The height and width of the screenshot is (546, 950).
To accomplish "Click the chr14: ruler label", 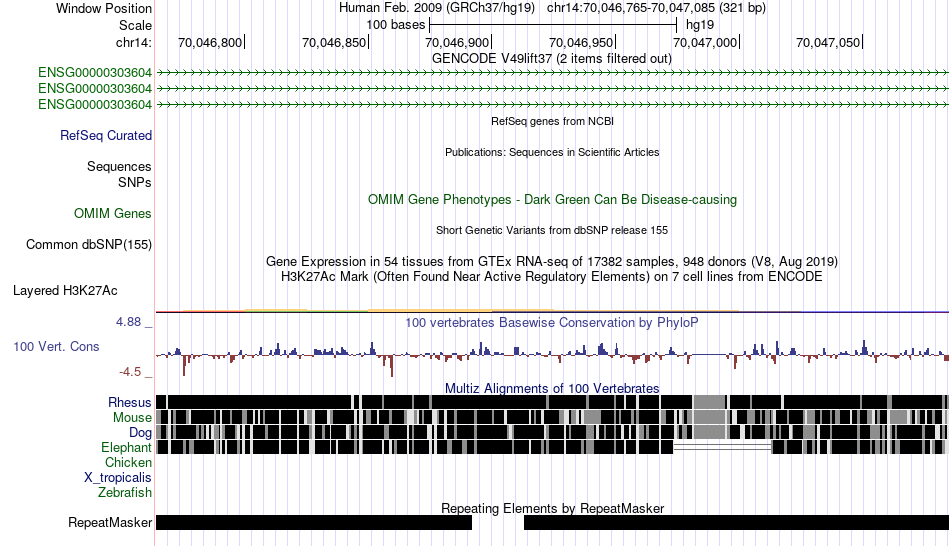I will tap(134, 42).
